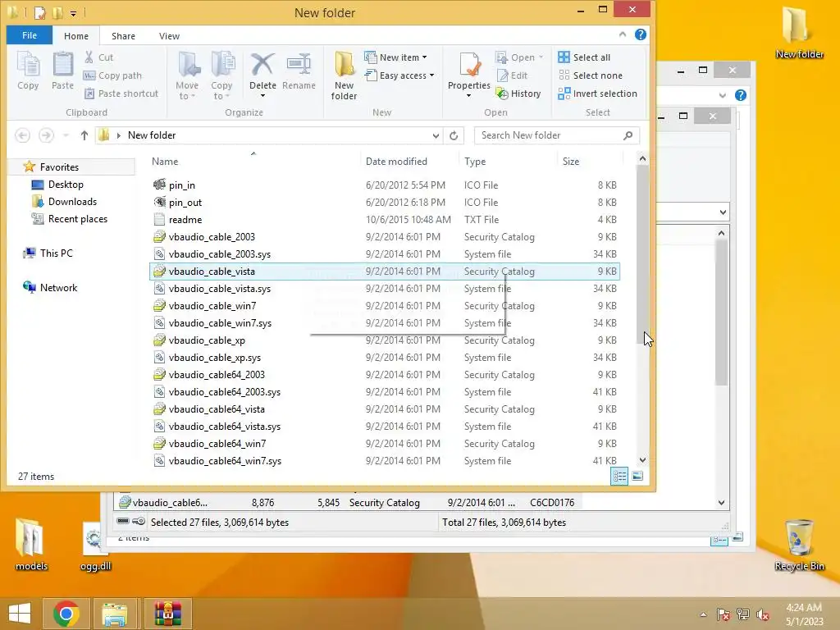Open WinRAR from the taskbar

tap(167, 614)
